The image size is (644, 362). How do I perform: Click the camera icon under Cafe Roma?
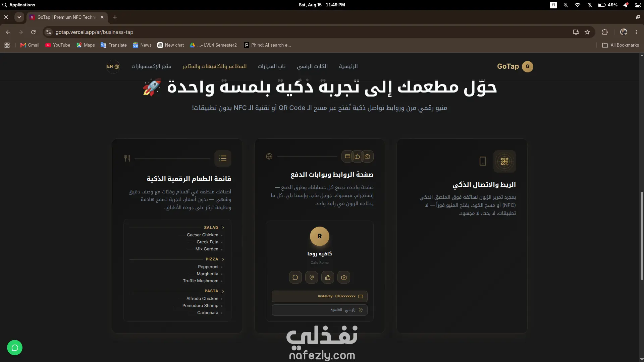(x=344, y=277)
